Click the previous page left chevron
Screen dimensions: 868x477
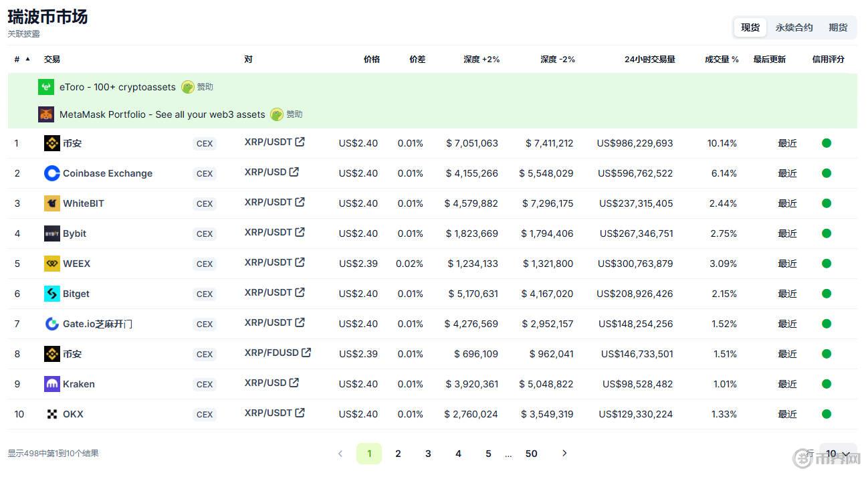tap(340, 453)
